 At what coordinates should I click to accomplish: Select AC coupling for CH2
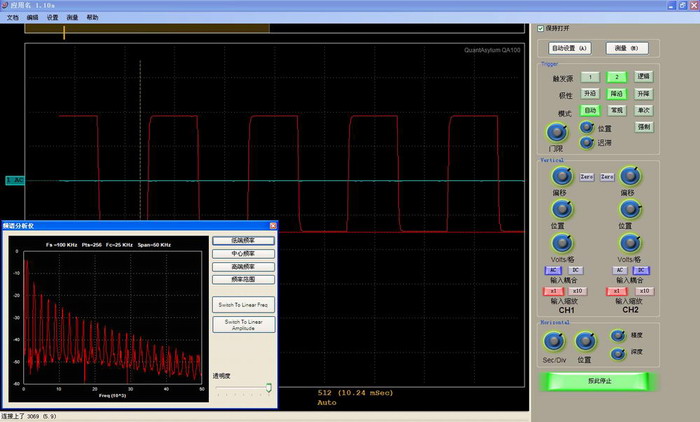pyautogui.click(x=619, y=270)
